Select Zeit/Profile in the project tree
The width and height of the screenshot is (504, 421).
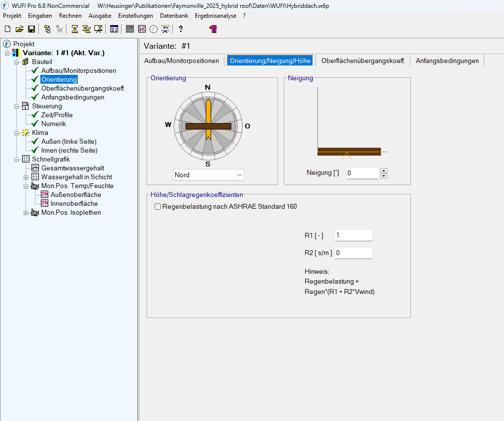coord(57,115)
